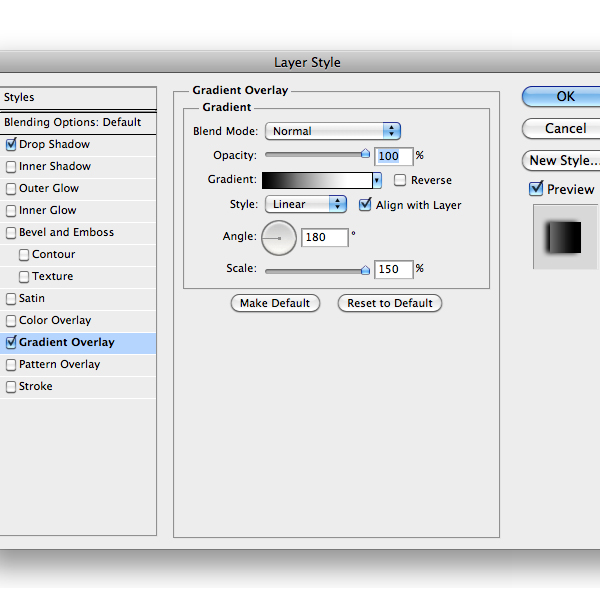Enable the Bevel and Emboss checkbox

11,233
